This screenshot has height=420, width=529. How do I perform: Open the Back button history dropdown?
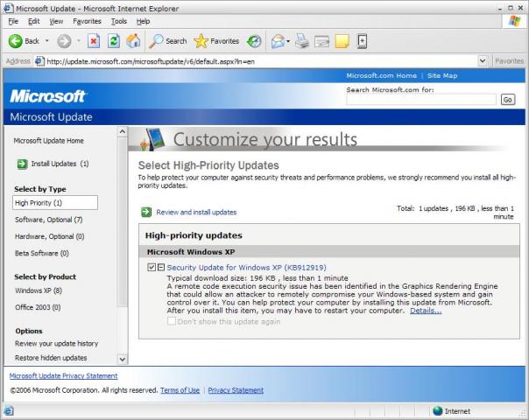pos(47,41)
